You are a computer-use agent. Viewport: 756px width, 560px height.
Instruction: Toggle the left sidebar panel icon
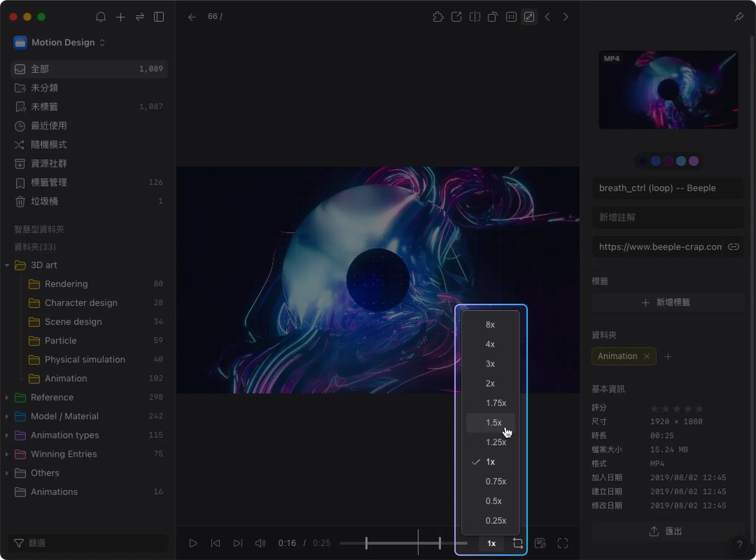click(x=159, y=17)
